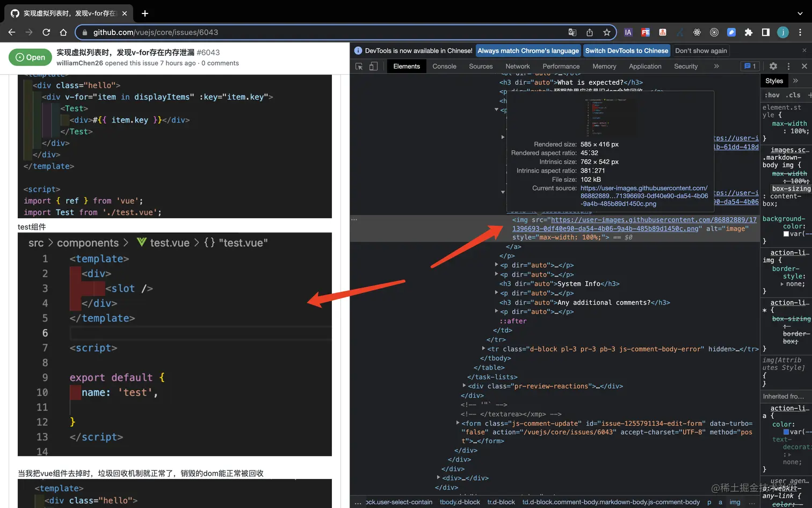
Task: Show more DevTools panel tabs
Action: pyautogui.click(x=716, y=66)
